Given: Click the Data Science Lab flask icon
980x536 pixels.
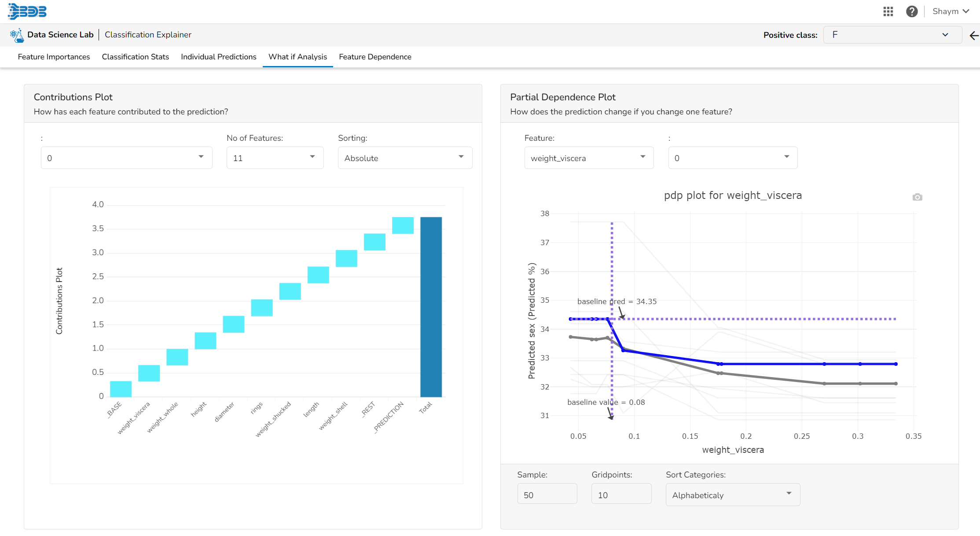Looking at the screenshot, I should [17, 35].
